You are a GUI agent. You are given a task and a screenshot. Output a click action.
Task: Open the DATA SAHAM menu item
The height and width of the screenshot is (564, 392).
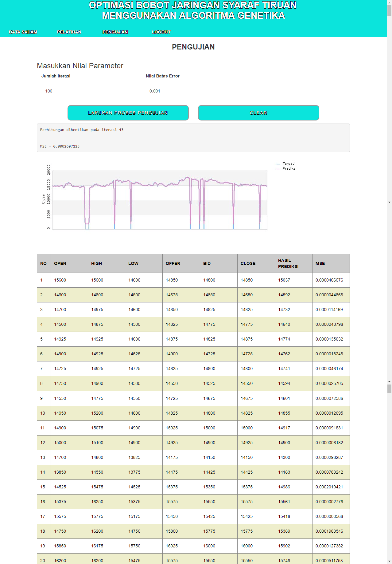tap(23, 32)
